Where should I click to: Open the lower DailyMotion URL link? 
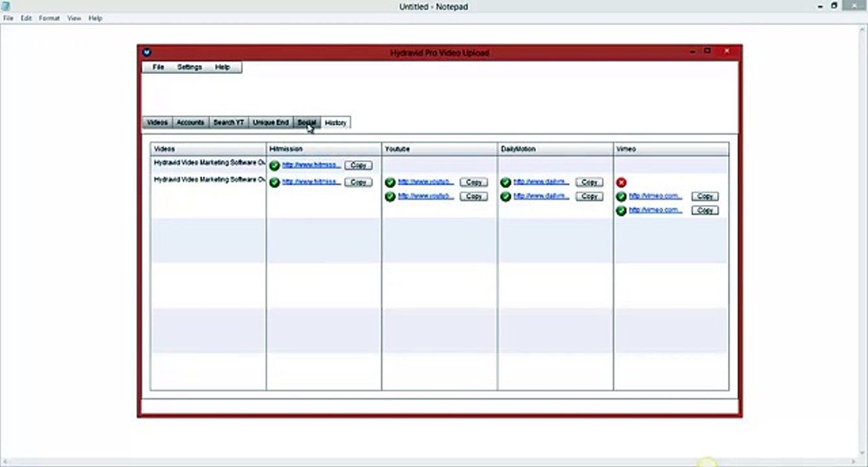click(x=541, y=195)
